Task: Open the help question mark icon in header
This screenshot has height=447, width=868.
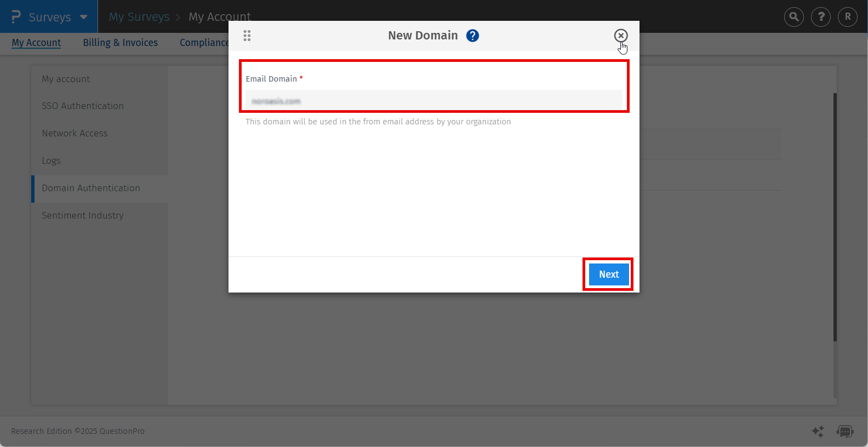Action: [821, 17]
